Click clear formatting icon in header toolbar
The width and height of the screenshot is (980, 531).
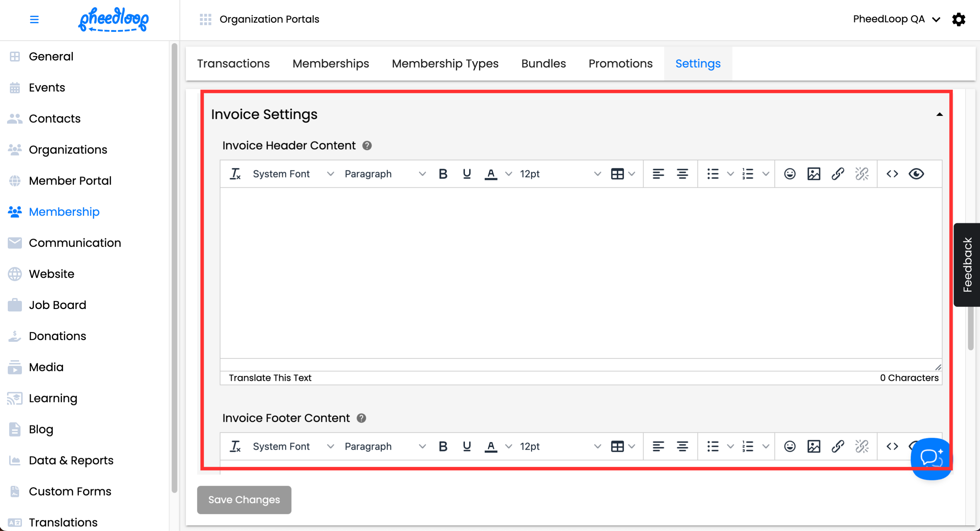(235, 174)
